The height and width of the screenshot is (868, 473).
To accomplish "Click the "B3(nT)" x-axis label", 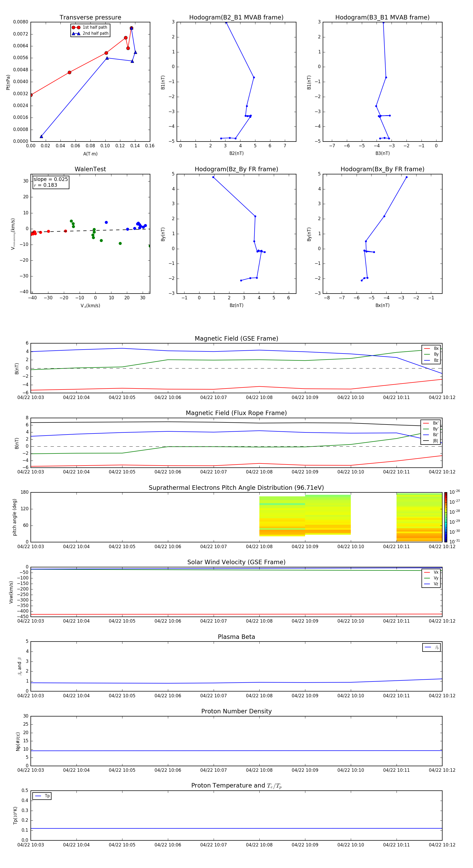I will [382, 153].
